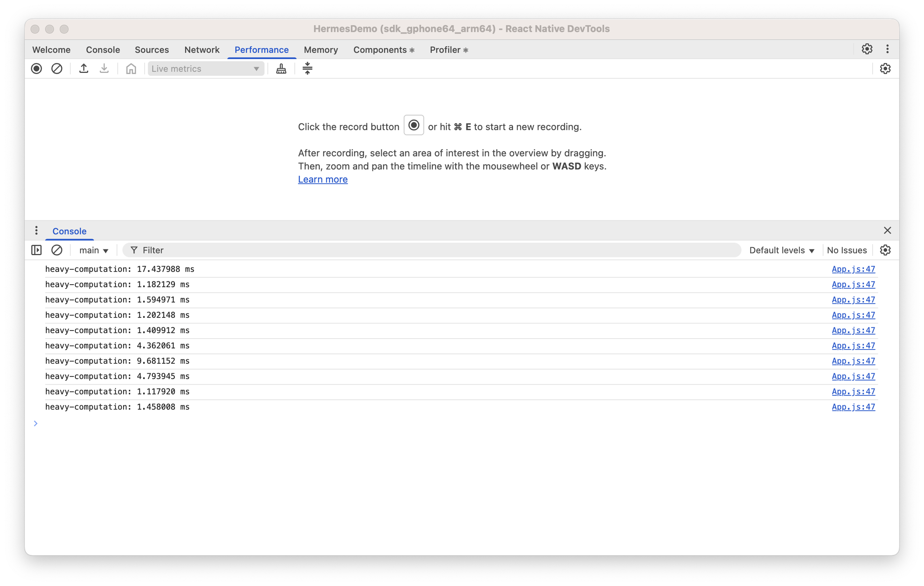The height and width of the screenshot is (586, 924).
Task: Switch to the Network tab
Action: click(202, 50)
